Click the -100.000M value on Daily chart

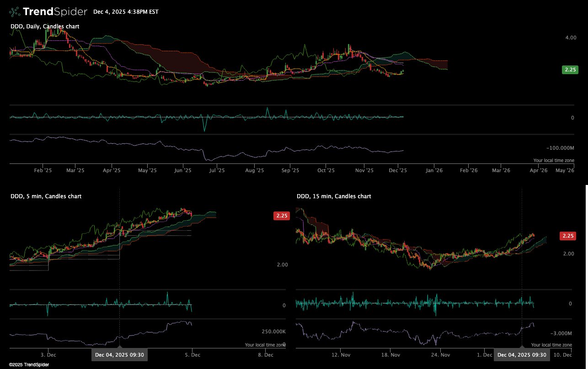click(560, 148)
